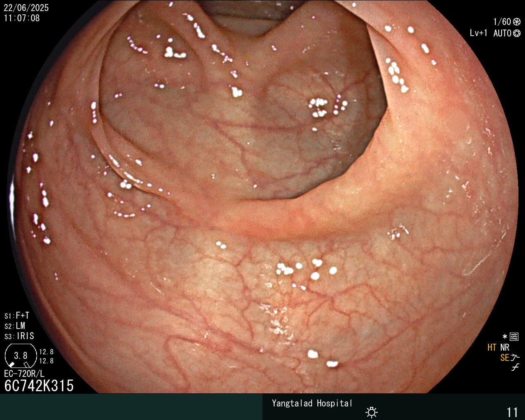
Task: Click the scope tip diagram showing 3.8
Action: [x=21, y=356]
